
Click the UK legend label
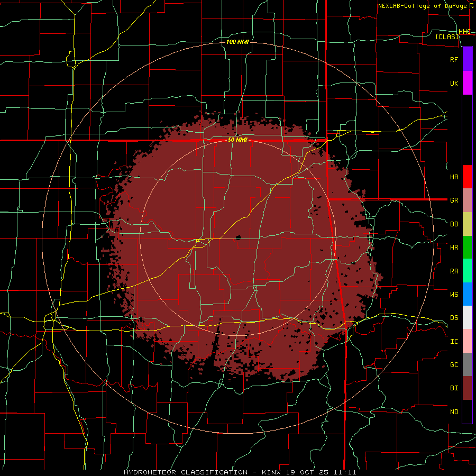click(454, 84)
